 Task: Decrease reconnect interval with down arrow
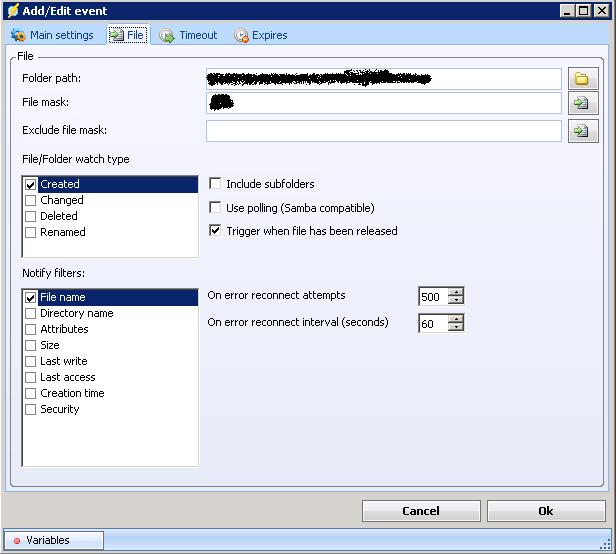456,328
